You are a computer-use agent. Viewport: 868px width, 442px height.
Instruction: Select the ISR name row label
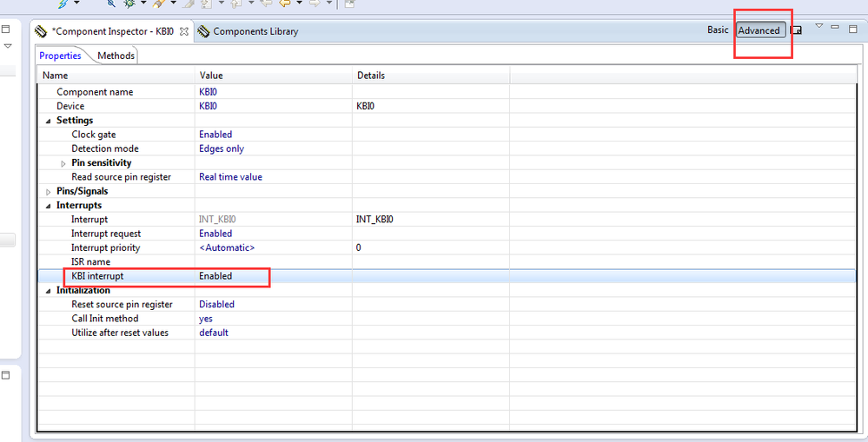pyautogui.click(x=90, y=262)
